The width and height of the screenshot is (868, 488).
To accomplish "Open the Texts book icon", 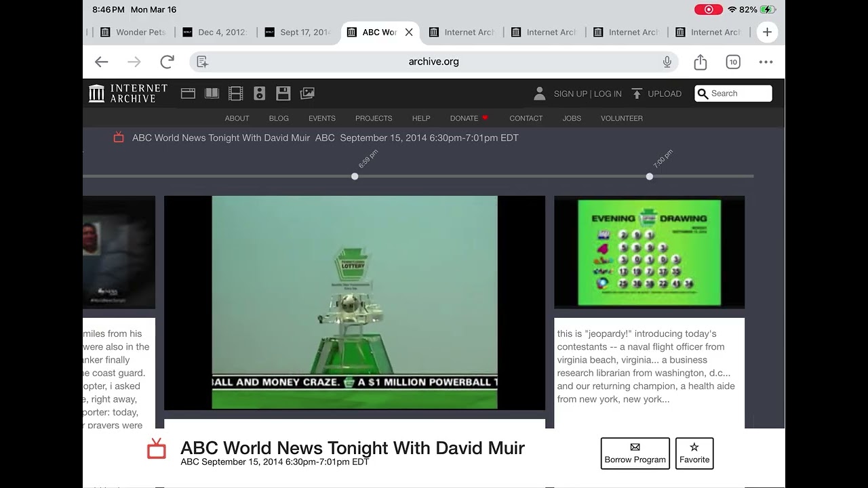I will pos(212,94).
